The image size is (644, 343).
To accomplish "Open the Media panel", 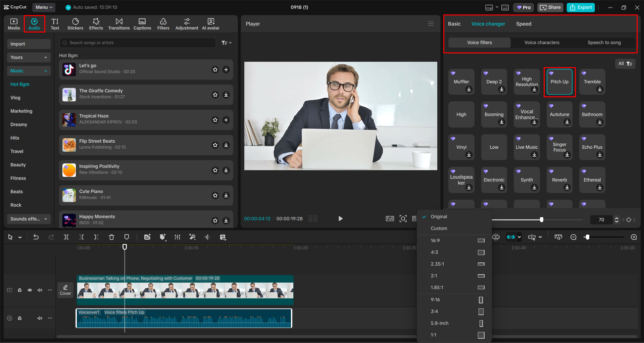I will (x=13, y=23).
